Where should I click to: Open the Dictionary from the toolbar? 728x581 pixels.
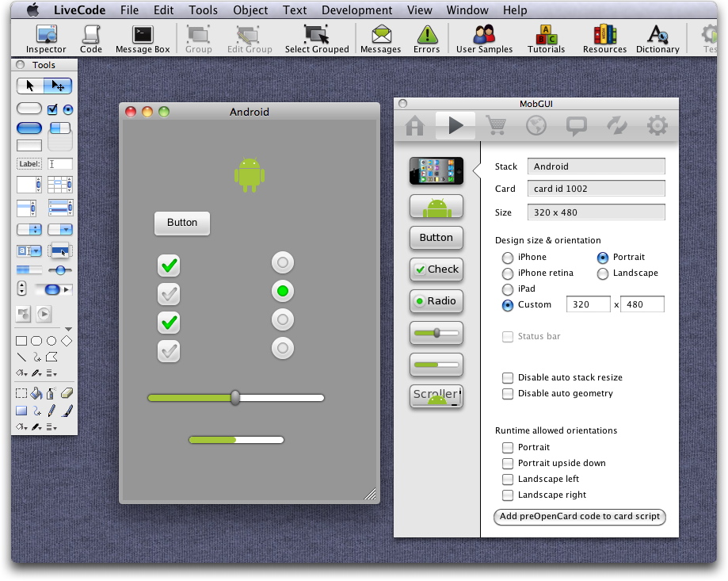657,38
